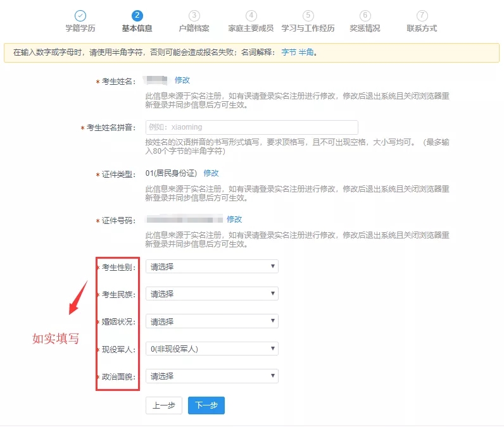Expand the 考生民族 selection list
The image size is (504, 427).
click(x=211, y=294)
